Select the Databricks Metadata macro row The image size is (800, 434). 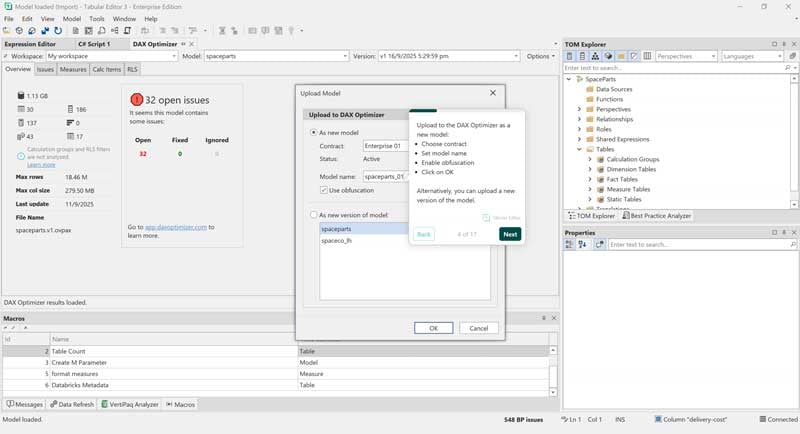pyautogui.click(x=276, y=385)
